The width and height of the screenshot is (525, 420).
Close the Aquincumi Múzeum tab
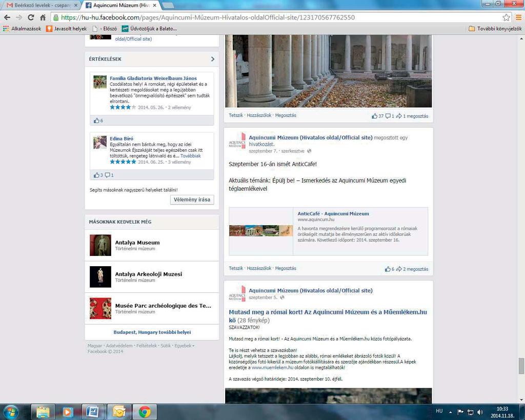point(154,5)
